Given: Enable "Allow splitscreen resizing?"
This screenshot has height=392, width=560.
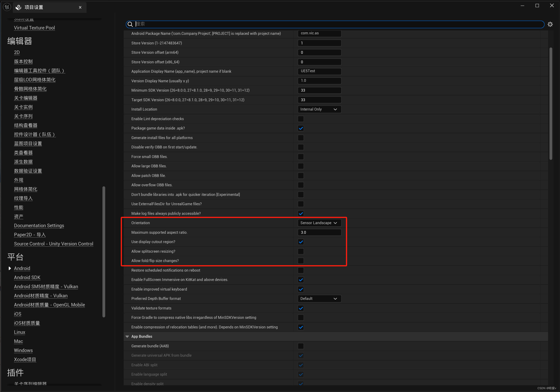Looking at the screenshot, I should 301,251.
